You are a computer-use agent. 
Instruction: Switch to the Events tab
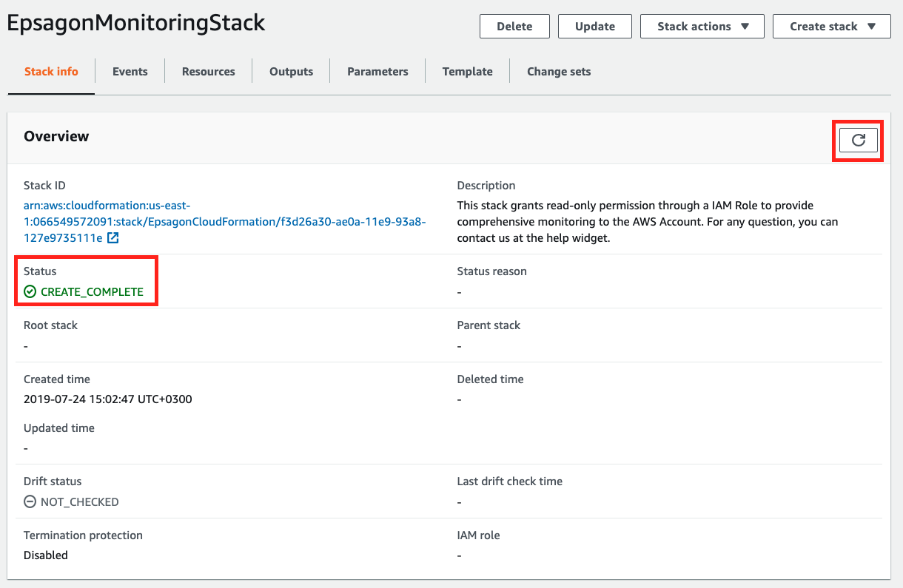coord(130,72)
